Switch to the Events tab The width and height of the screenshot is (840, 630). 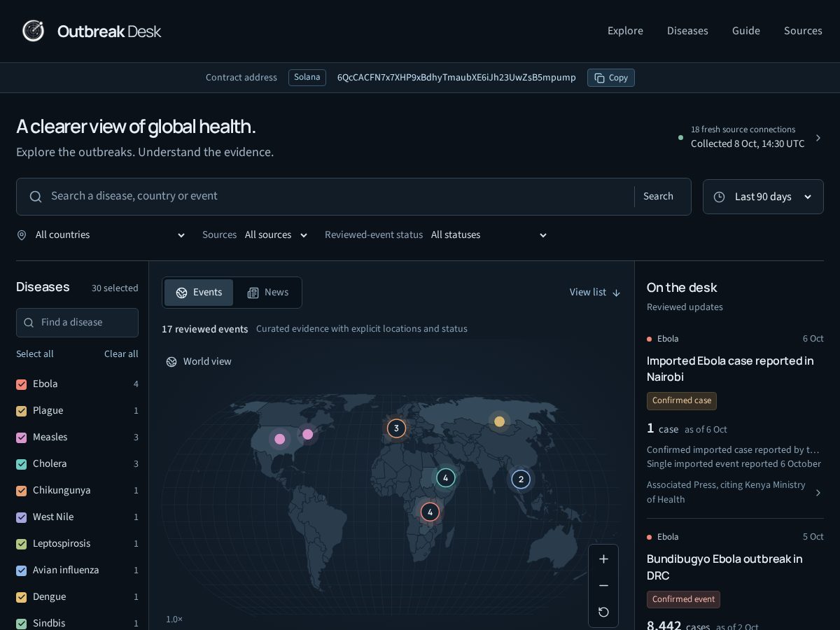click(199, 293)
